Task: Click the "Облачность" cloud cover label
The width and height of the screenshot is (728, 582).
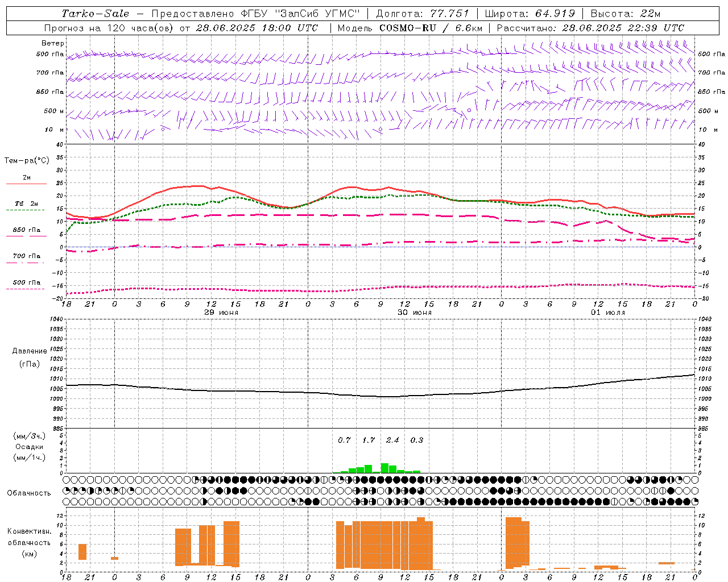Action: pyautogui.click(x=29, y=493)
